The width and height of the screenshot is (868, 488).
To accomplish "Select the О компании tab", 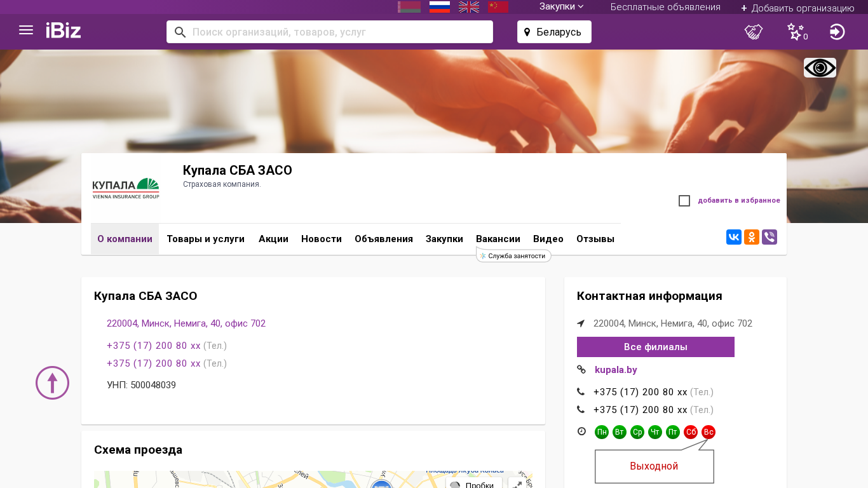I will (125, 239).
